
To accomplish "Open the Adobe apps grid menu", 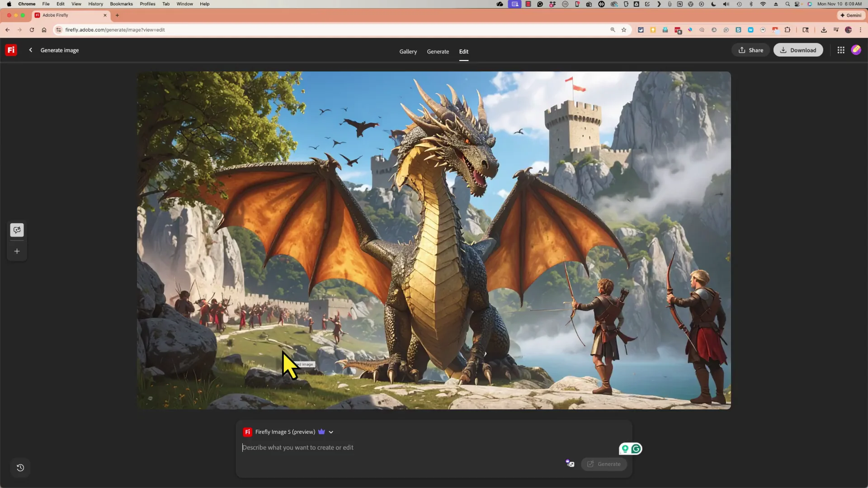I will coord(841,50).
